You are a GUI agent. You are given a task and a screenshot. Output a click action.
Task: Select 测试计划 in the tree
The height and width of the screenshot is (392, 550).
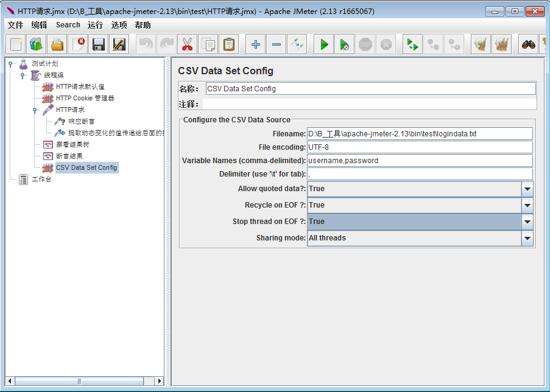44,63
